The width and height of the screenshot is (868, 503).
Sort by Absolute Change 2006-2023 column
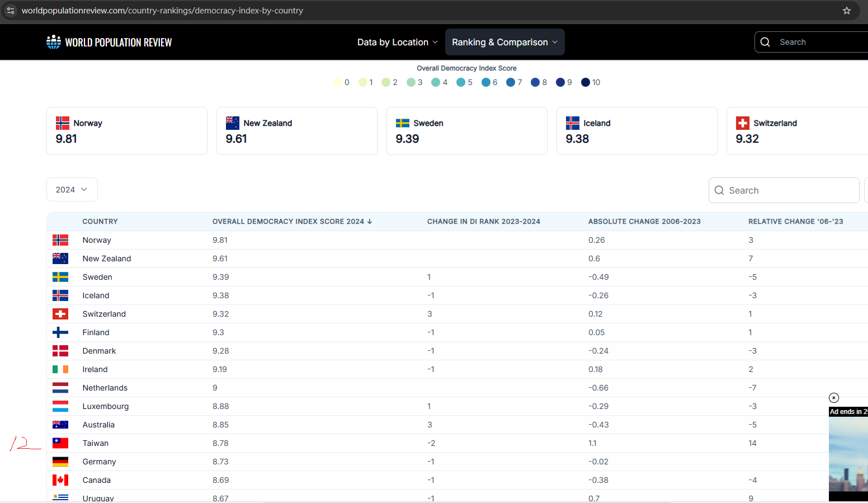coord(644,222)
